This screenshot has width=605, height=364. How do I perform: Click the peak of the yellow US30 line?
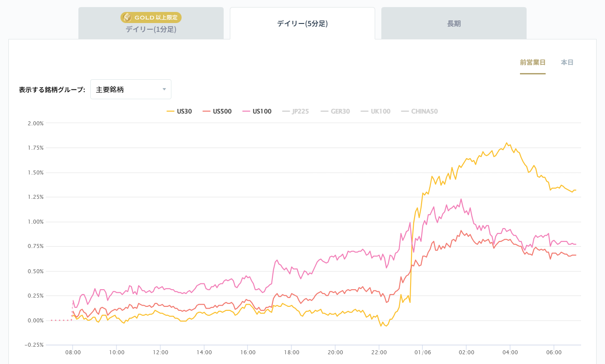tap(508, 143)
